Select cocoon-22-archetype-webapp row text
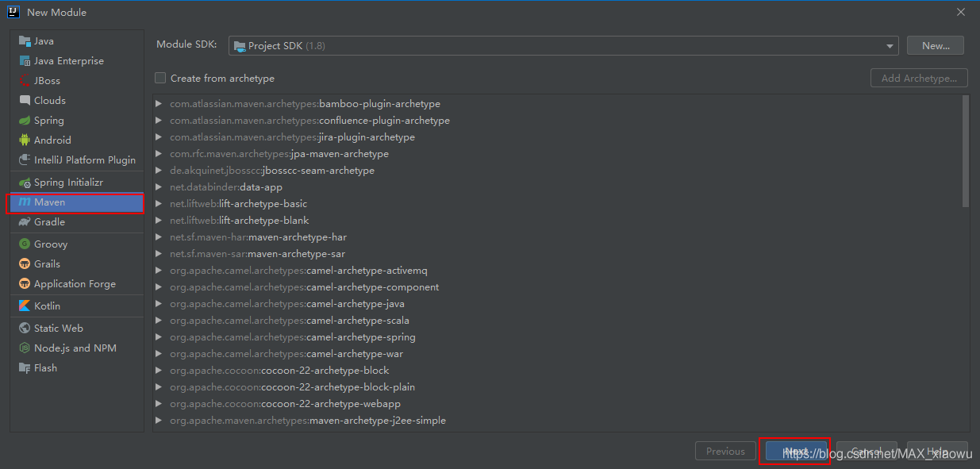This screenshot has height=469, width=980. pyautogui.click(x=285, y=404)
